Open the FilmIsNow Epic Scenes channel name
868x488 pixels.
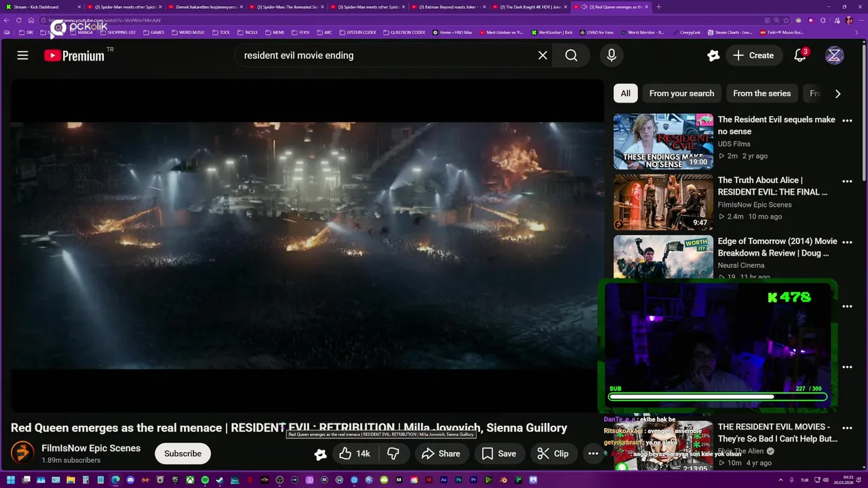click(x=91, y=448)
